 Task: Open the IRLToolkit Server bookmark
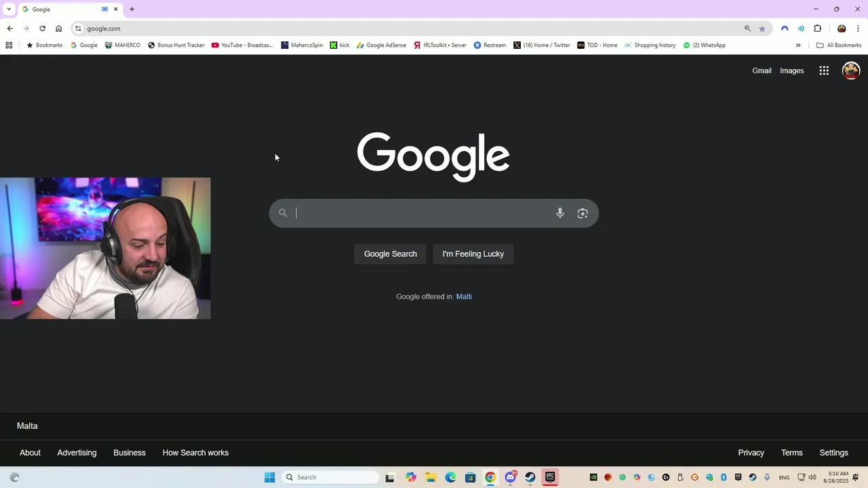tap(440, 45)
